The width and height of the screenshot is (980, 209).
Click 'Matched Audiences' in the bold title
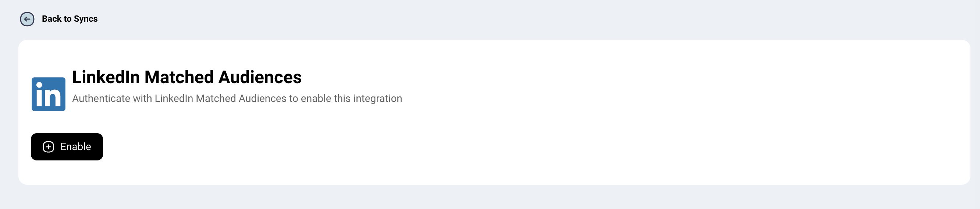tap(223, 77)
